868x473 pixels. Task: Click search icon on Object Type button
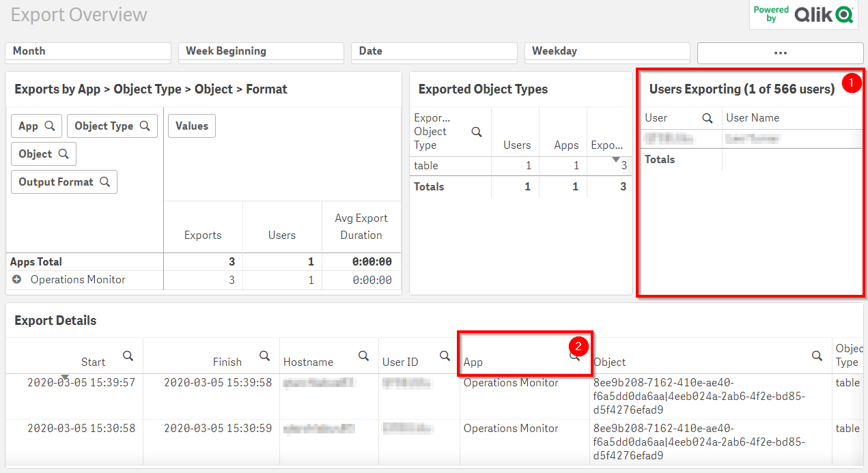coord(145,126)
